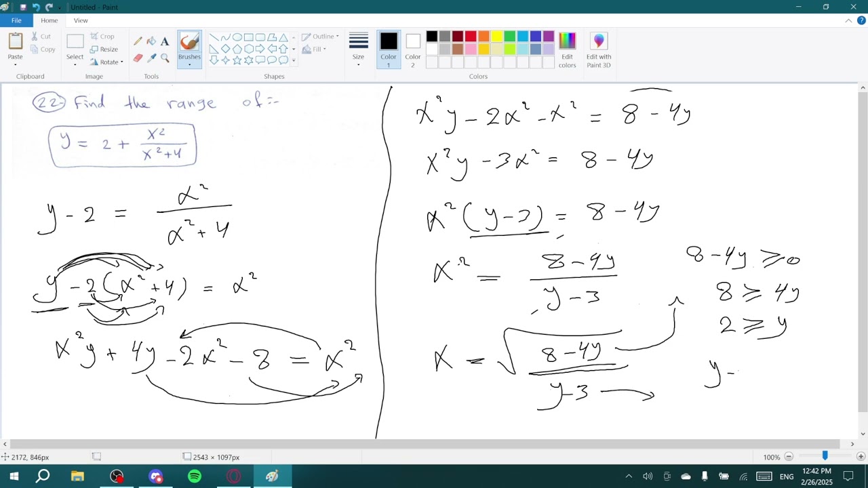Choose the right arrow shape

click(x=260, y=49)
